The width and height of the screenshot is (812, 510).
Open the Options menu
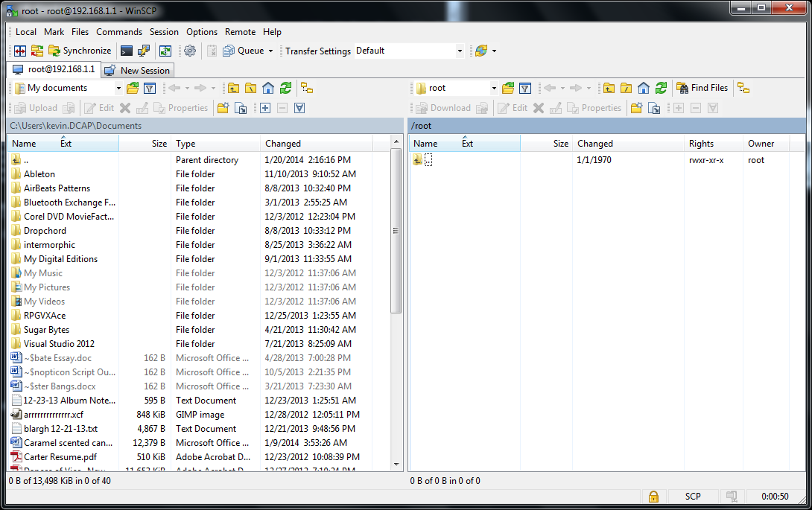[202, 32]
